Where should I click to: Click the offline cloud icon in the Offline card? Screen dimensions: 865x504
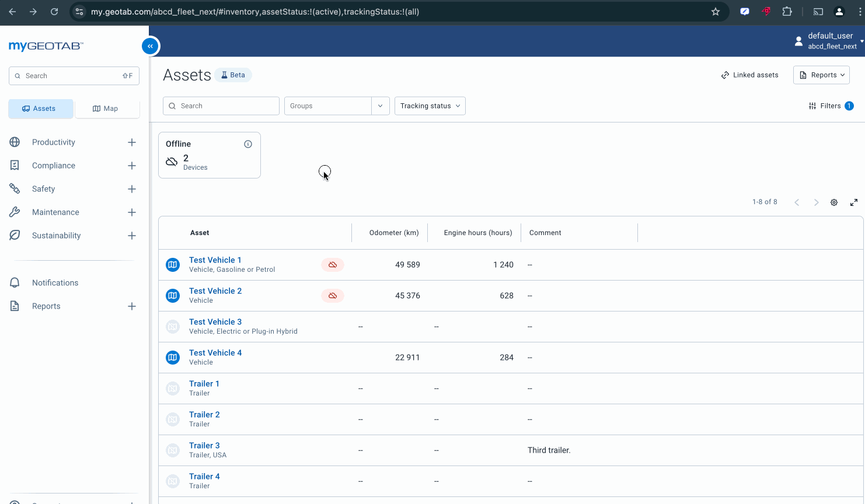(172, 161)
